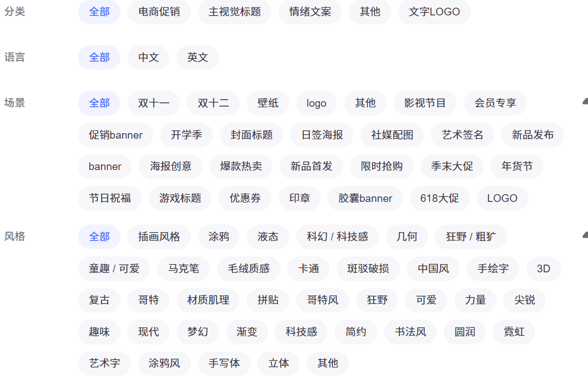Viewport: 588px width, 384px height.
Task: Select the 情绪文案 category chip
Action: point(310,12)
